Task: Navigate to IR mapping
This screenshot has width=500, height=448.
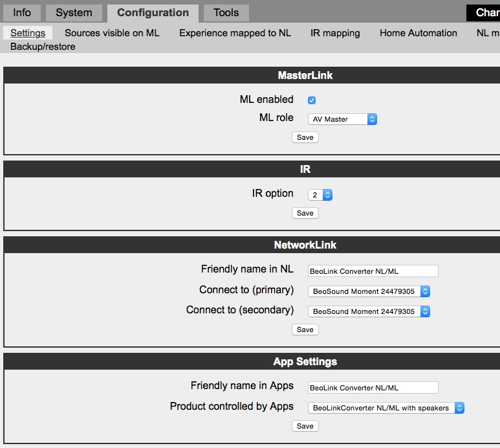Action: (x=335, y=33)
